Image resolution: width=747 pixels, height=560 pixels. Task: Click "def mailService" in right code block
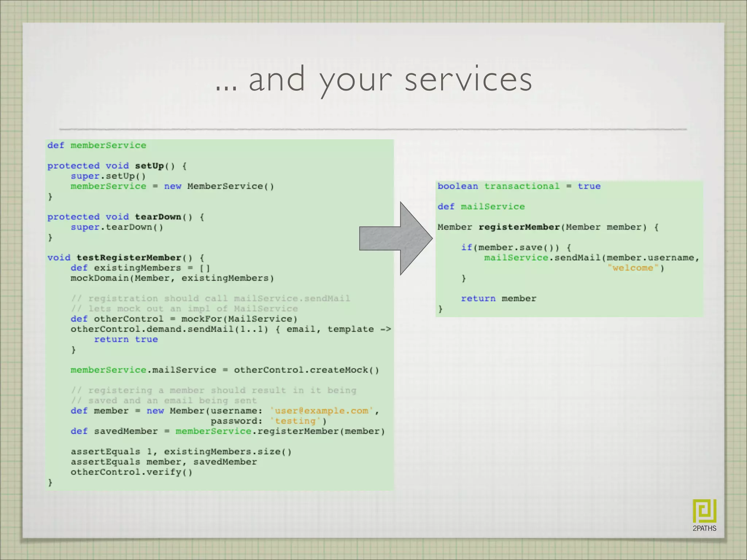coord(481,207)
